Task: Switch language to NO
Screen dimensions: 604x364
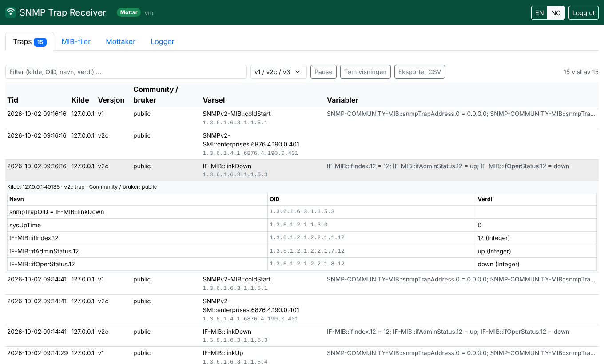Action: click(556, 13)
